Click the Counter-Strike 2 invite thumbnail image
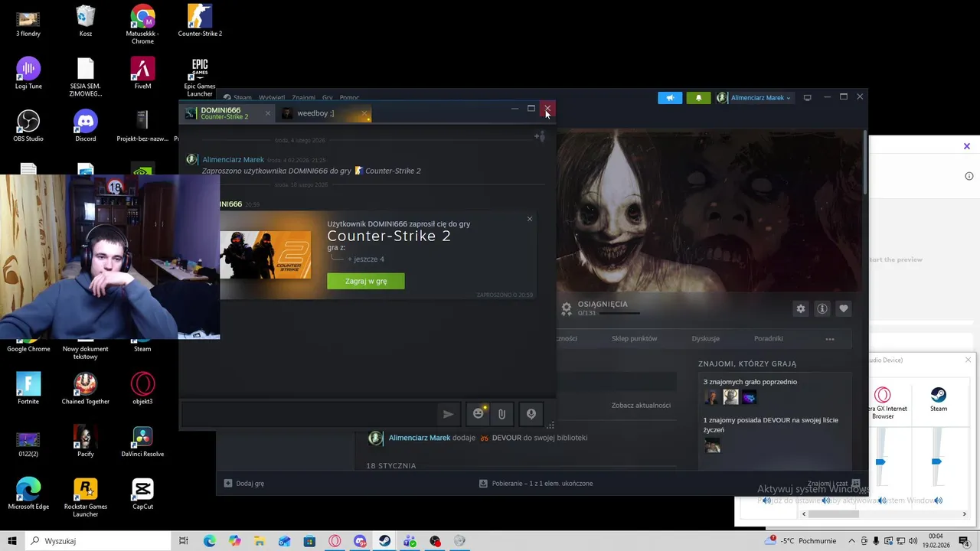 [x=266, y=255]
